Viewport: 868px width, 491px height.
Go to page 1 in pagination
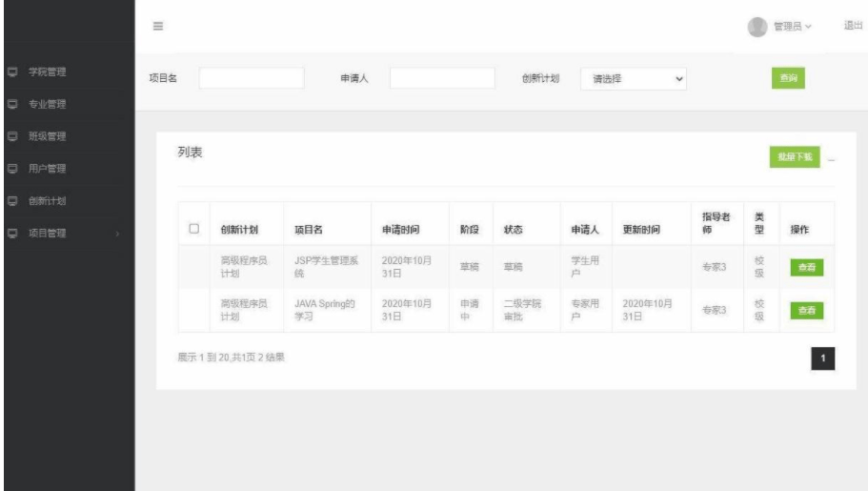pyautogui.click(x=822, y=358)
